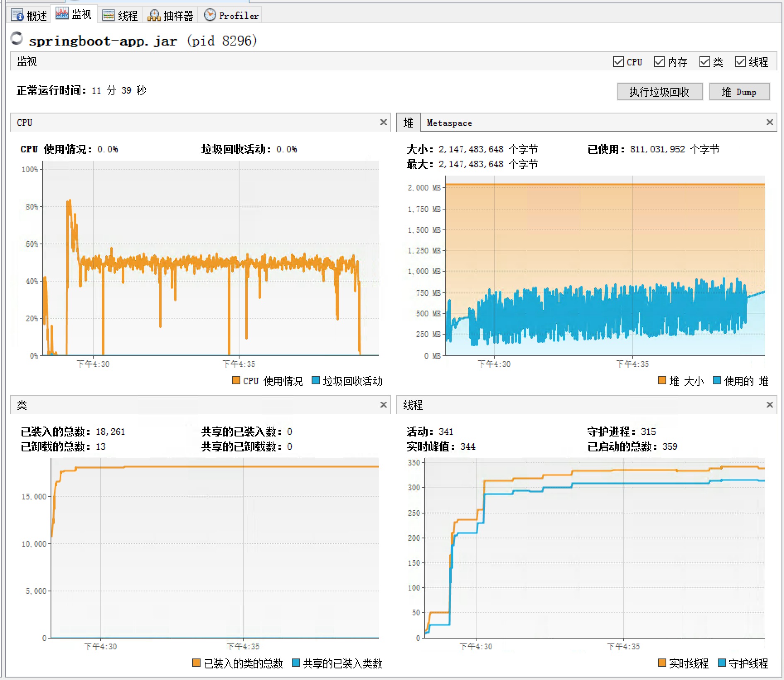Viewport: 784px width, 680px height.
Task: Click the springboot-app.jar (pid 8296) title
Action: (143, 41)
